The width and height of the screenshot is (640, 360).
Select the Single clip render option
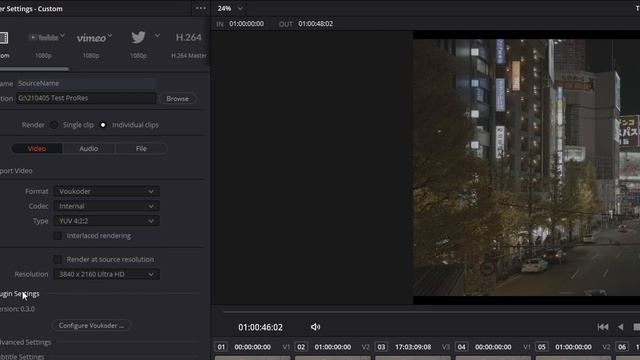click(x=54, y=125)
